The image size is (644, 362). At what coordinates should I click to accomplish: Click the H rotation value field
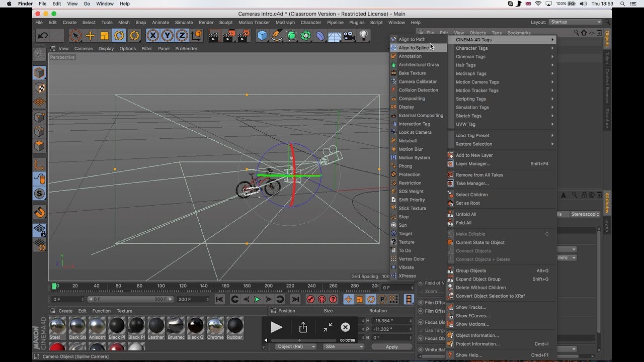[x=392, y=320]
